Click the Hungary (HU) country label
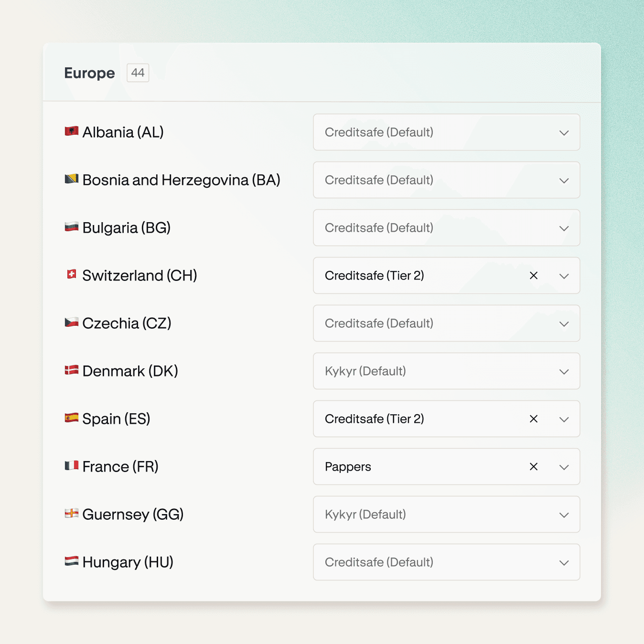Viewport: 644px width, 644px height. pyautogui.click(x=128, y=562)
